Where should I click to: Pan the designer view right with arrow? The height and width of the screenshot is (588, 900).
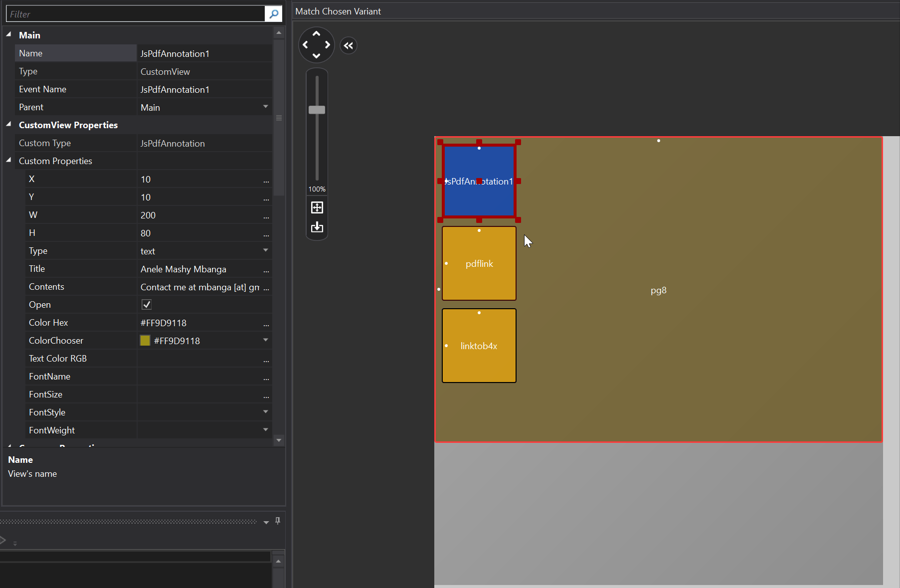pyautogui.click(x=328, y=45)
